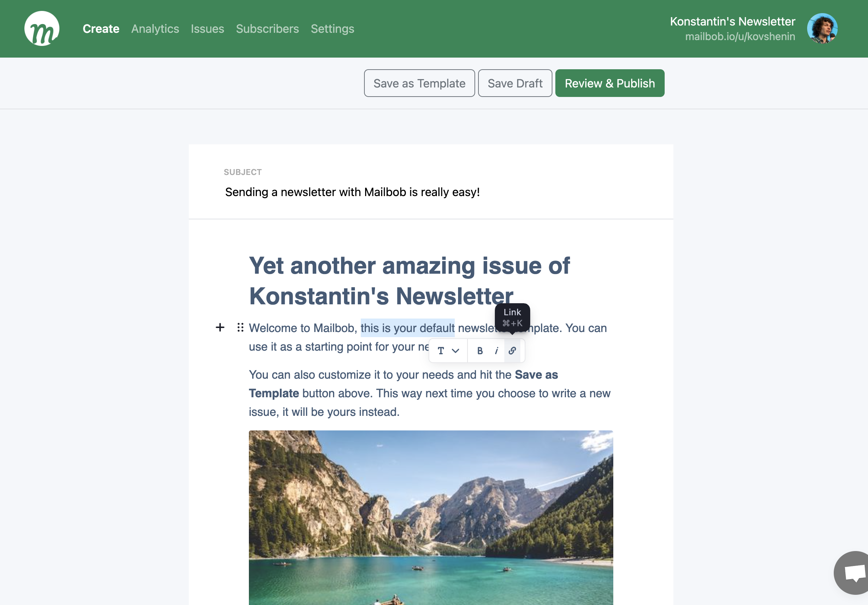
Task: Click the newsletter subject input field
Action: click(352, 192)
